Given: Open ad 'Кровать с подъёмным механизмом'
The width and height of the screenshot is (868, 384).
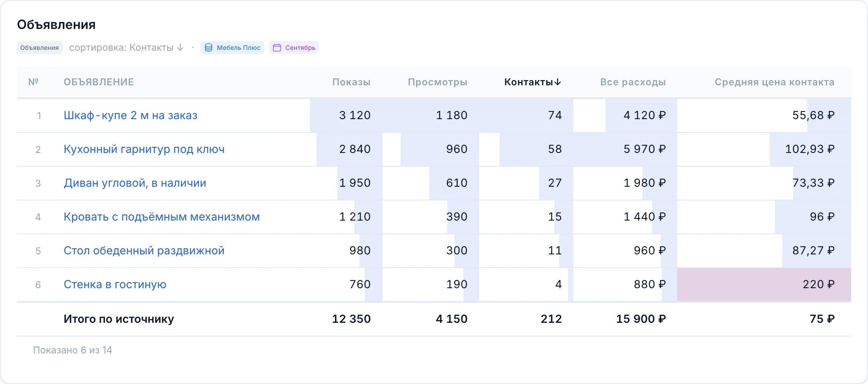Looking at the screenshot, I should tap(162, 217).
